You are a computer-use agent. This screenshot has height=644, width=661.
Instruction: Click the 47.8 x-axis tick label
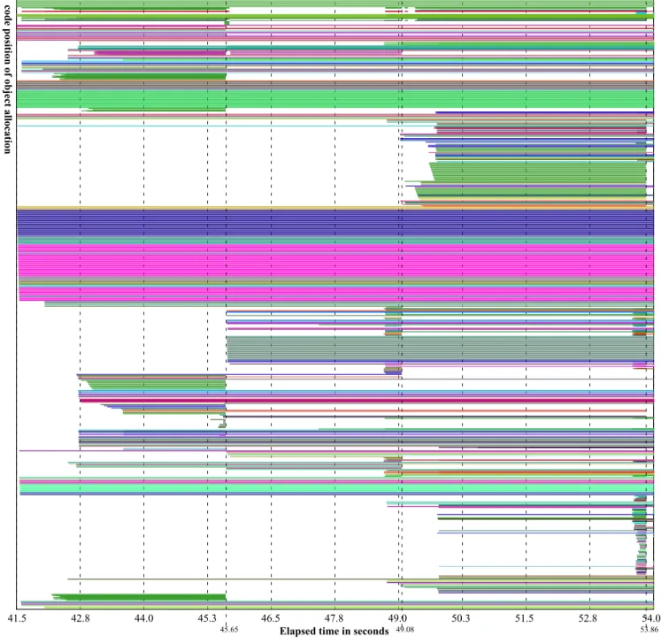pos(334,618)
